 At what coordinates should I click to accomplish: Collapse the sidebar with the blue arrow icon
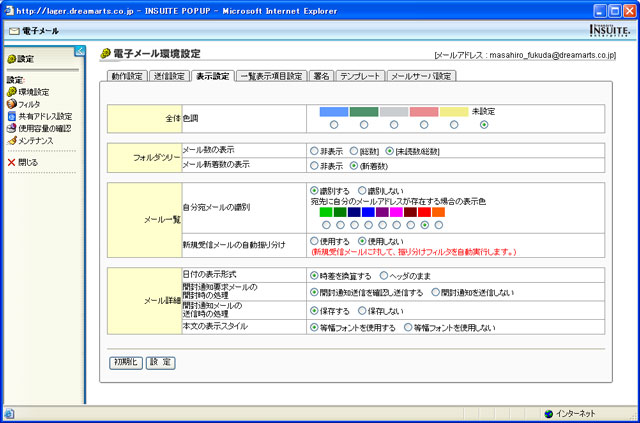click(x=80, y=50)
